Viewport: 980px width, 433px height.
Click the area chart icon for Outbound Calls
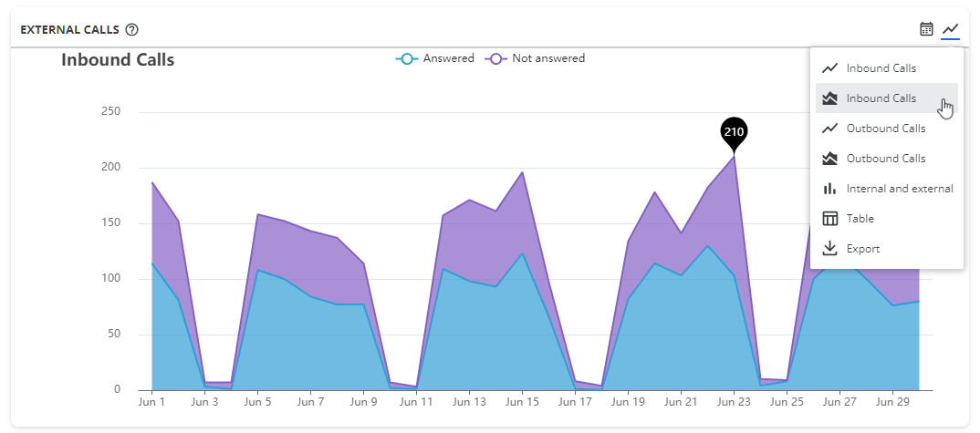point(829,159)
